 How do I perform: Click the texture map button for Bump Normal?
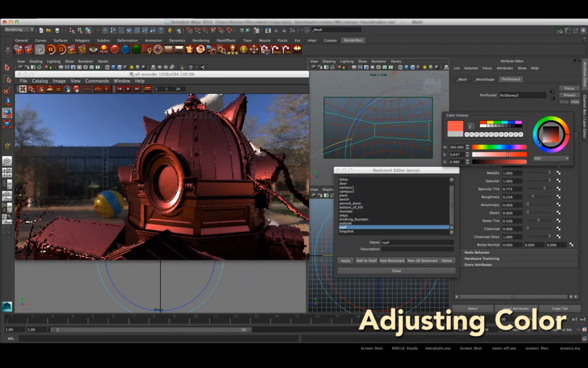tap(571, 245)
